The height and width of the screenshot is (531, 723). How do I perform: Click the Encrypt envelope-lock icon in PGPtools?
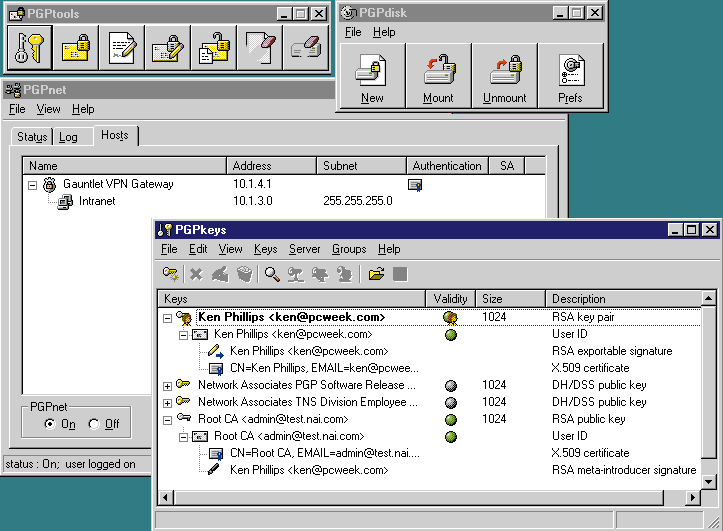(x=76, y=48)
